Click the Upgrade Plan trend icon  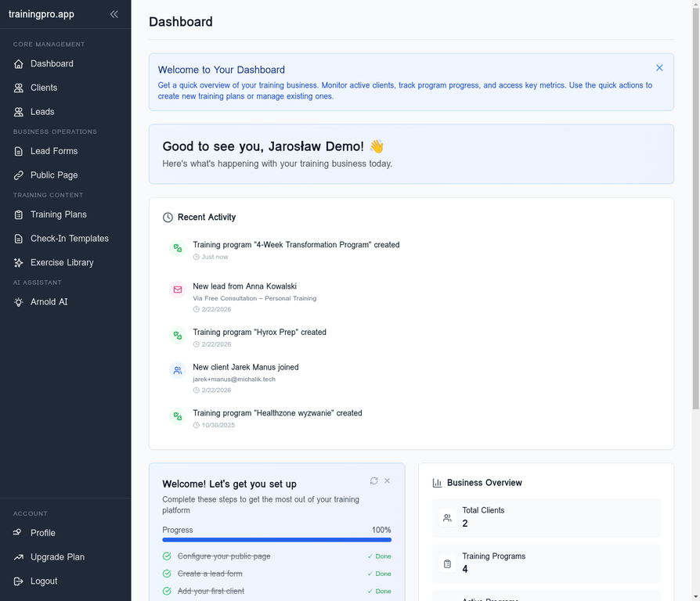pyautogui.click(x=19, y=557)
